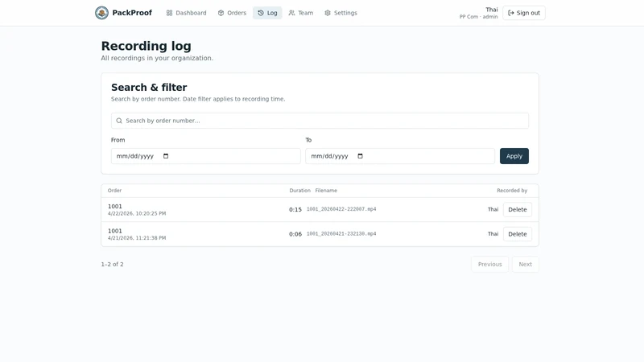Click the Filename column header
Screen dimensions: 644x362
pyautogui.click(x=326, y=191)
